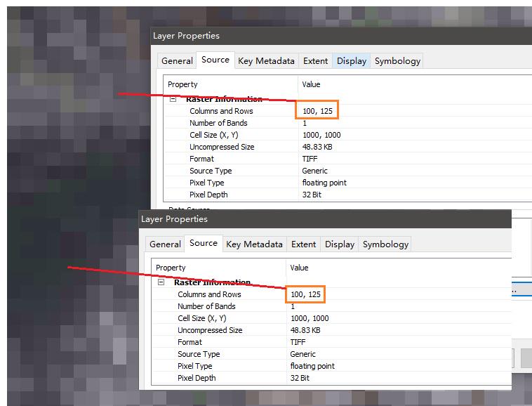The image size is (532, 406).
Task: Click '32 Bit' value in lower window
Action: tap(300, 378)
